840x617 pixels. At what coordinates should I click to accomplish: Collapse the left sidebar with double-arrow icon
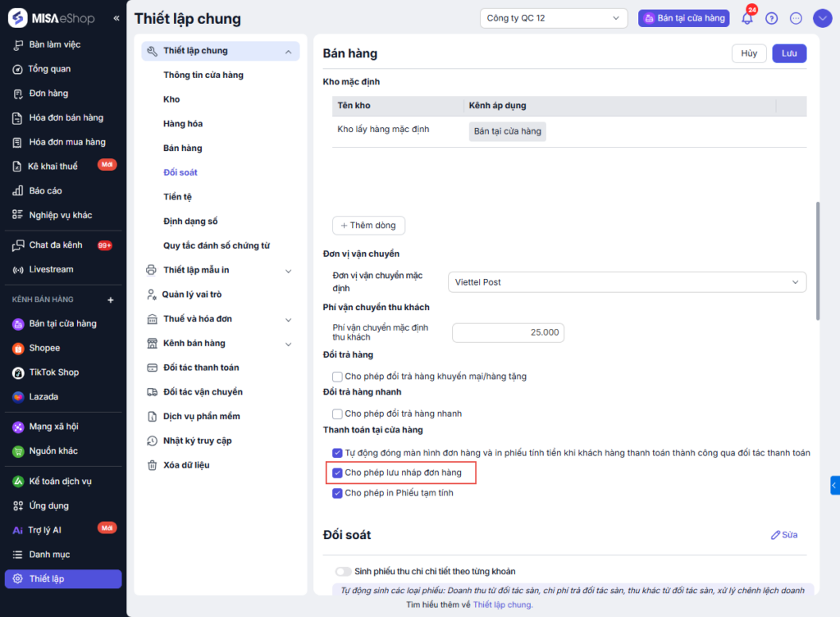tap(116, 18)
